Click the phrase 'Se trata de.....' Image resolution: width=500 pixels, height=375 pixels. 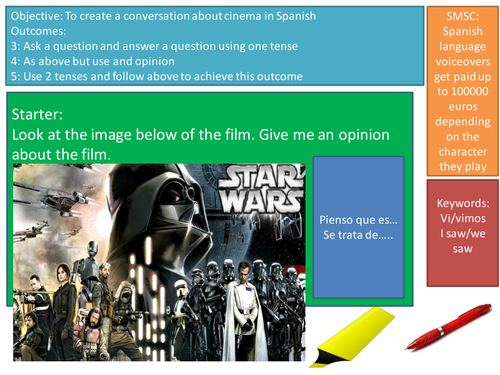point(358,235)
